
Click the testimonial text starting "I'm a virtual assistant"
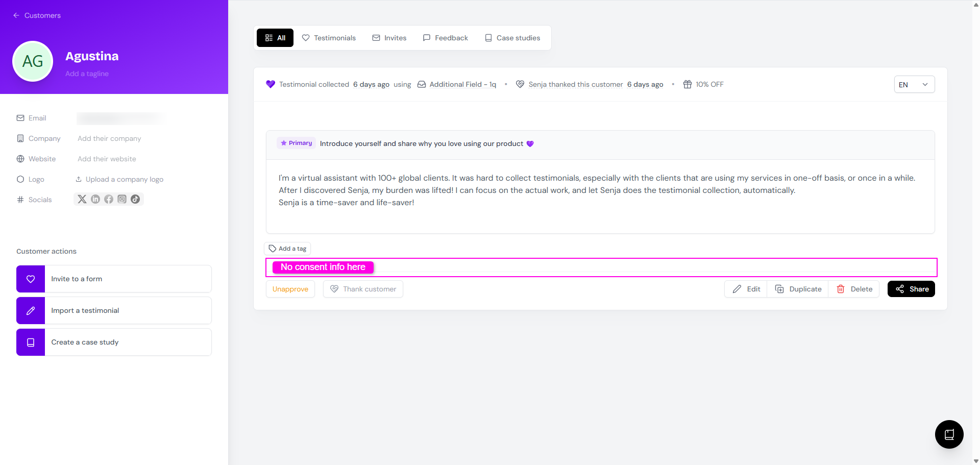point(597,190)
